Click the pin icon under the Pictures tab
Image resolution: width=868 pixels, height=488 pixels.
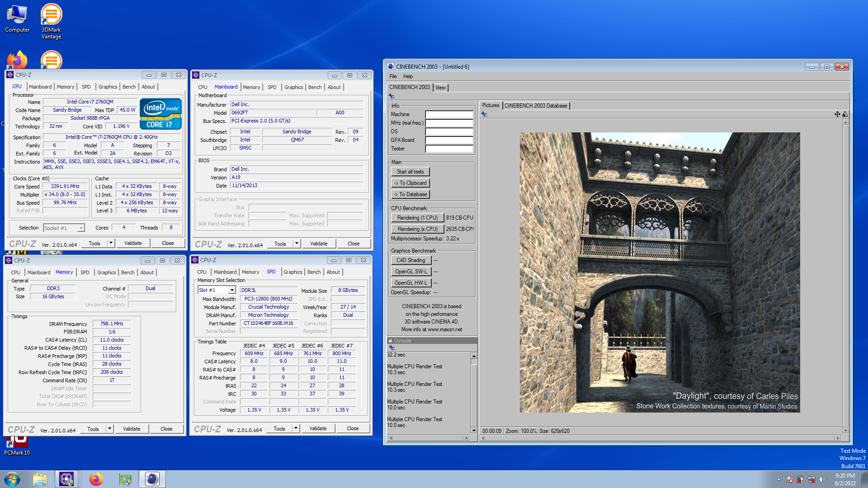tap(484, 114)
